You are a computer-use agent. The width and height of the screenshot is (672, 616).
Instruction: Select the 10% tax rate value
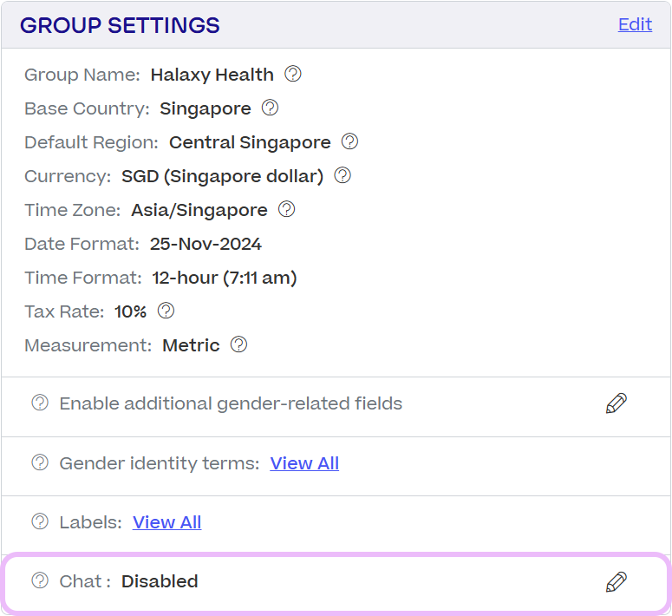click(x=130, y=311)
